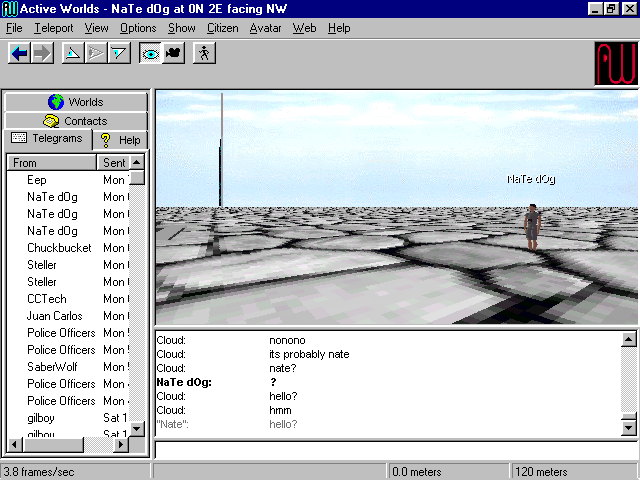
Task: Click the red AW logo
Action: click(616, 64)
